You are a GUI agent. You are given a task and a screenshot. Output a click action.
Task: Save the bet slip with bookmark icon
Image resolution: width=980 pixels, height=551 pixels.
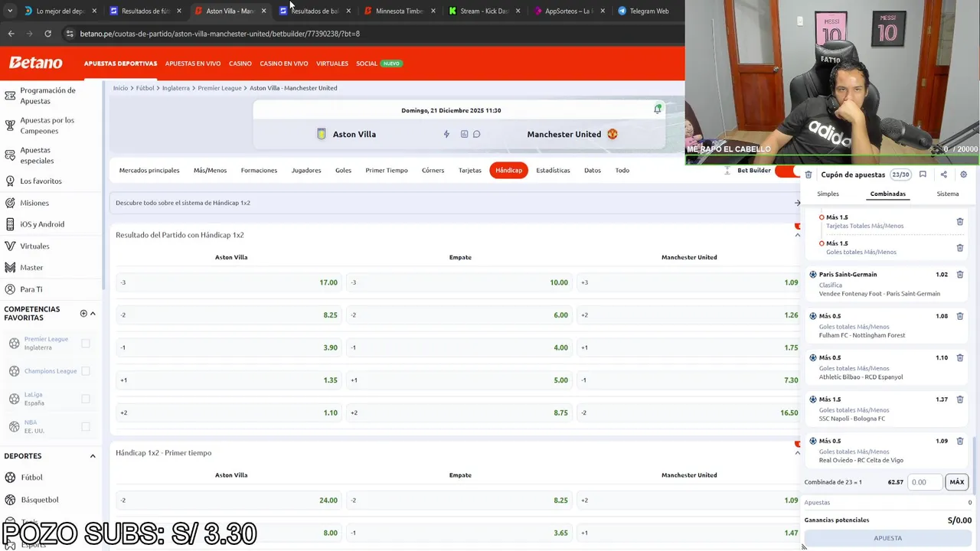pos(923,174)
